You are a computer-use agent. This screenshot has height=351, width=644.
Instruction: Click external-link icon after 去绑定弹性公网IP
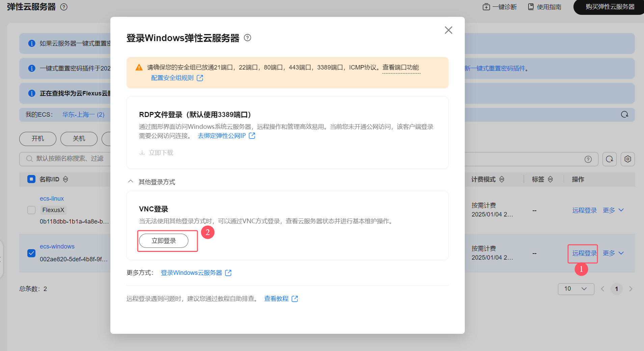(x=252, y=136)
